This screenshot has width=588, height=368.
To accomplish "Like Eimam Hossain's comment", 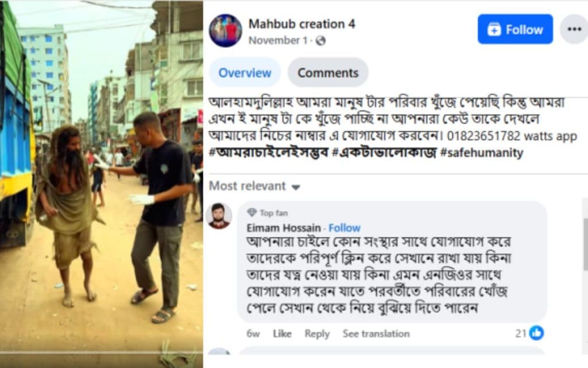I will (282, 333).
